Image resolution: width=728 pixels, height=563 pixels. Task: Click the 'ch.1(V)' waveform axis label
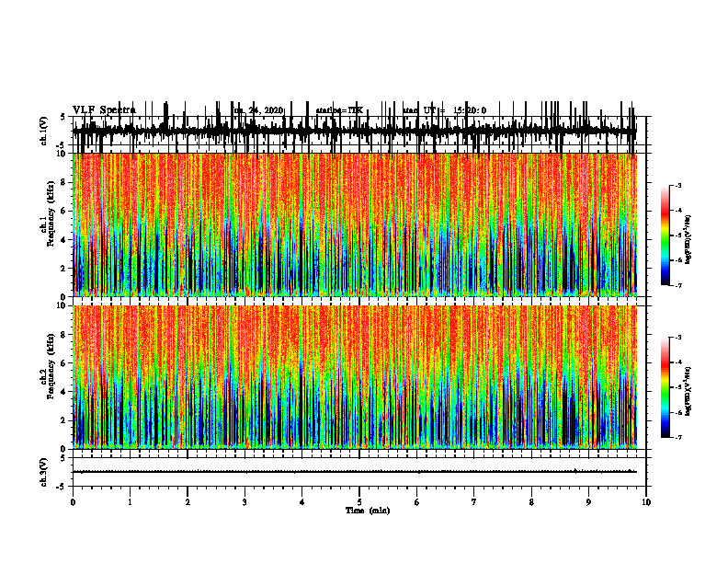pyautogui.click(x=44, y=131)
